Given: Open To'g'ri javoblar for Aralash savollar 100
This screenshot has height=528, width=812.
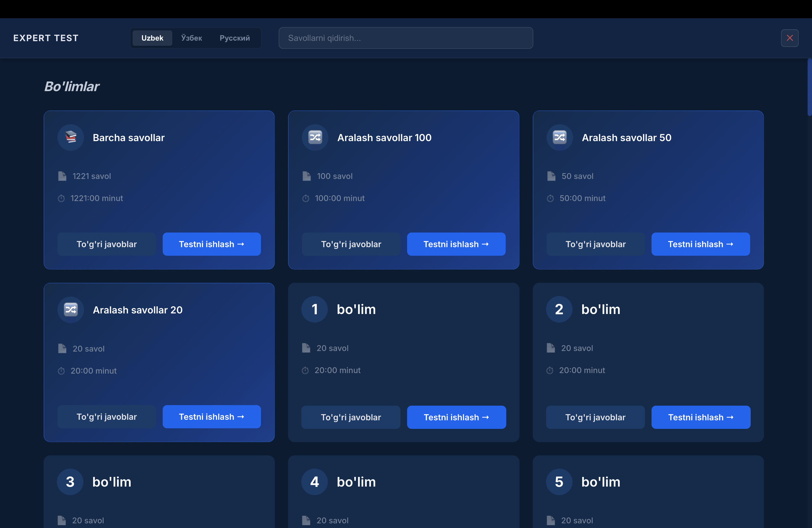Looking at the screenshot, I should (x=351, y=244).
